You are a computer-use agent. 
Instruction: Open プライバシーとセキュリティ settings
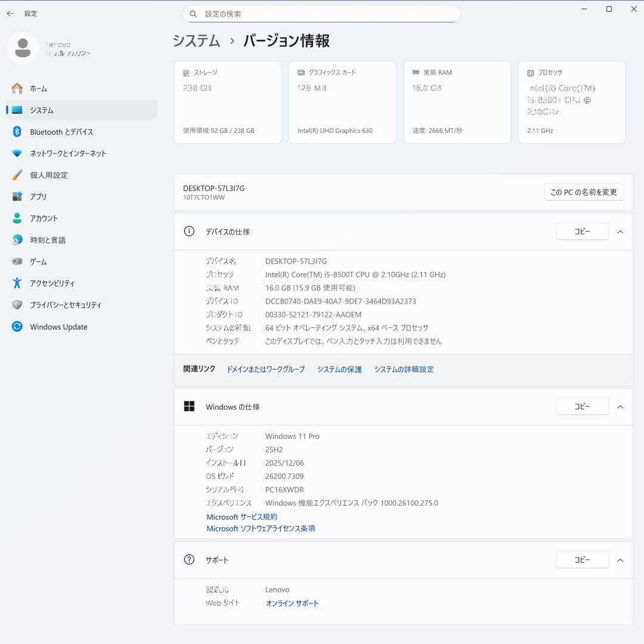(x=67, y=305)
